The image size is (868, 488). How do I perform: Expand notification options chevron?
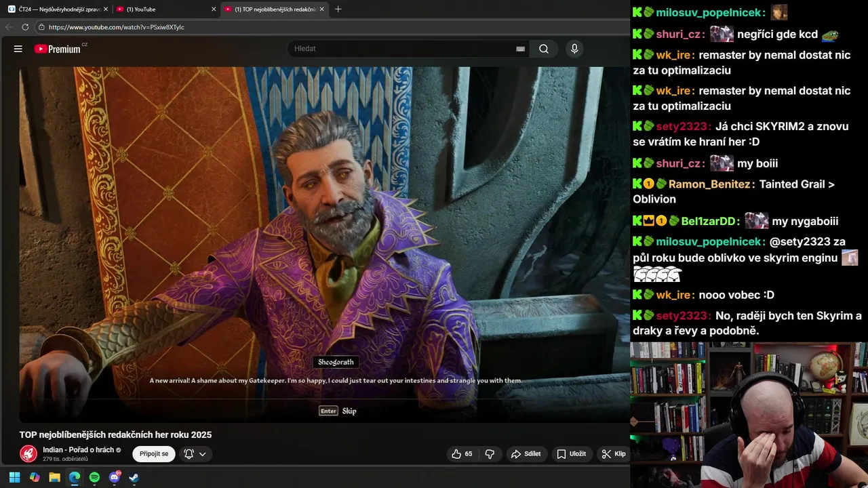(x=202, y=454)
